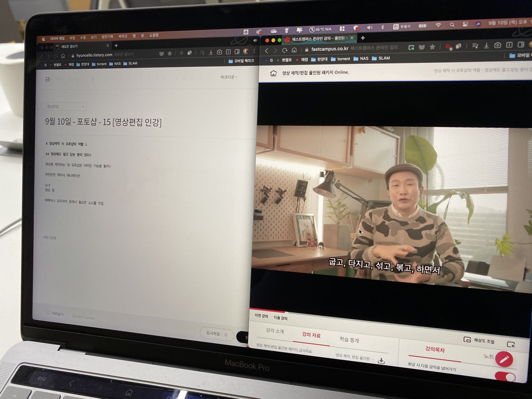Click the red pencil note button
The height and width of the screenshot is (399, 532).
[504, 360]
